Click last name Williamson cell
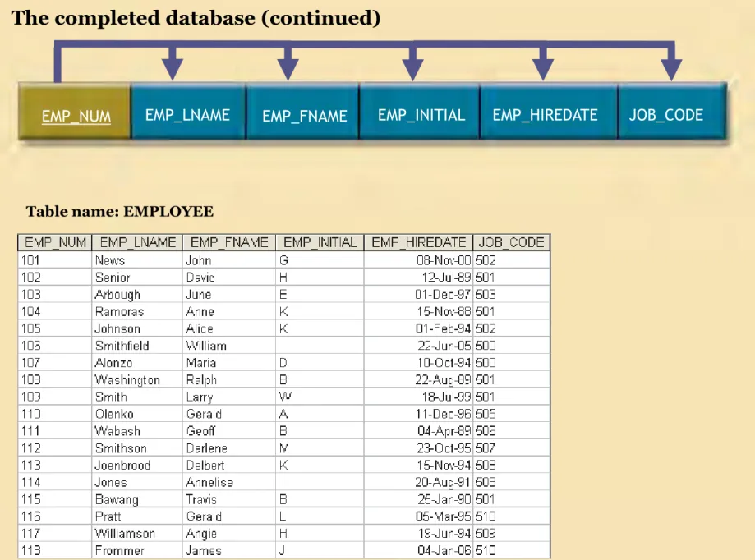 coord(137,534)
